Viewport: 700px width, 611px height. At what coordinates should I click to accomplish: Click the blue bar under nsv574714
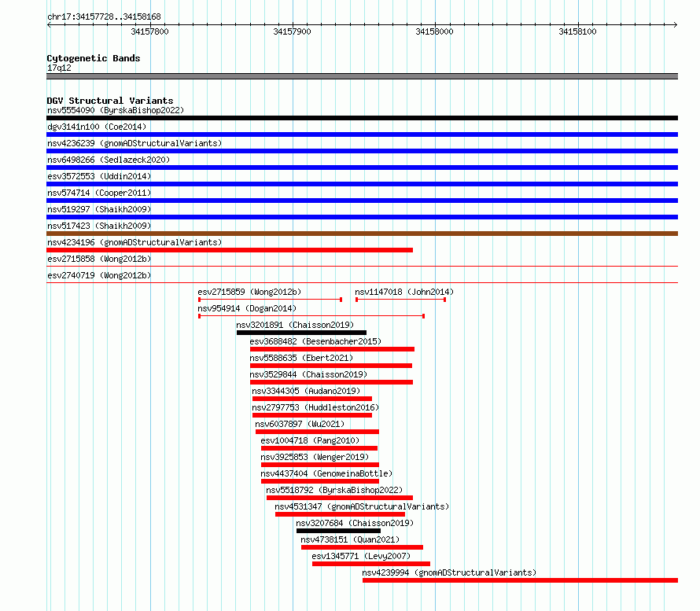[x=362, y=201]
